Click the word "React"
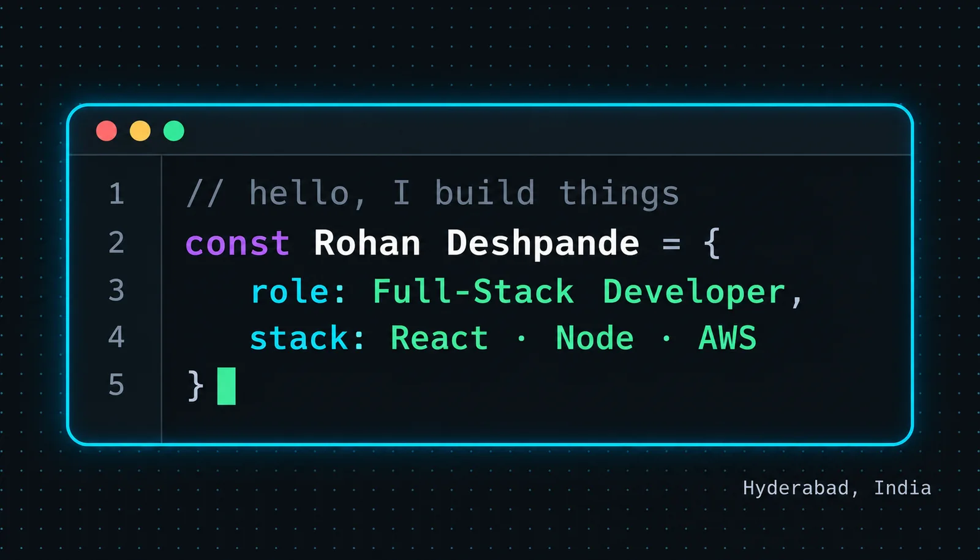This screenshot has width=980, height=560. tap(439, 338)
